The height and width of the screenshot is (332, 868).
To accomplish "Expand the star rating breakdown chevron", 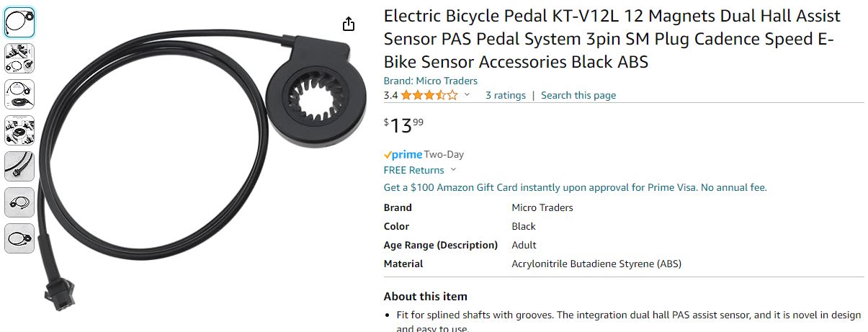I will coord(467,94).
